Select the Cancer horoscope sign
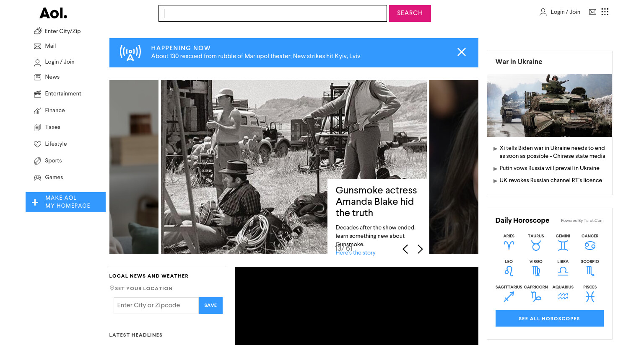This screenshot has width=644, height=345. (x=590, y=242)
